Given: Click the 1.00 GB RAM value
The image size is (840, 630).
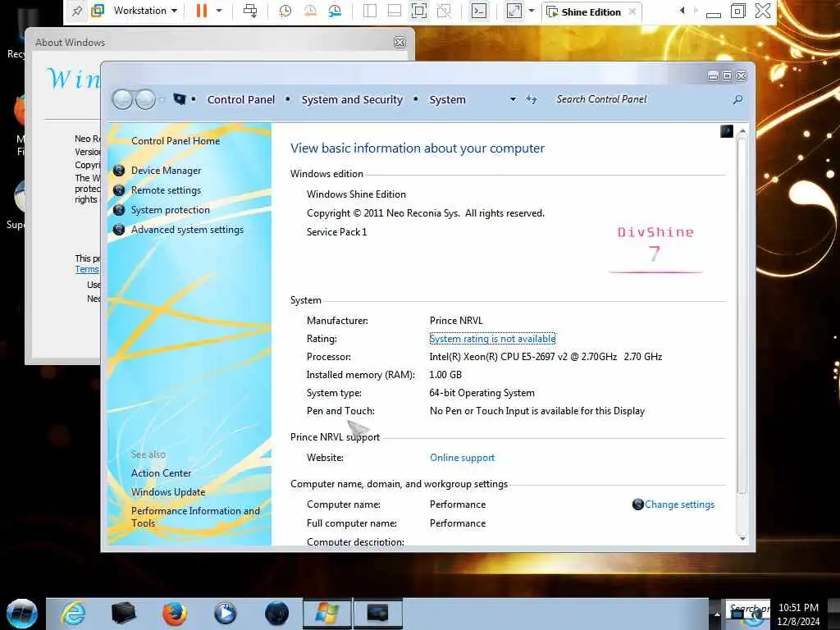Looking at the screenshot, I should [x=445, y=375].
